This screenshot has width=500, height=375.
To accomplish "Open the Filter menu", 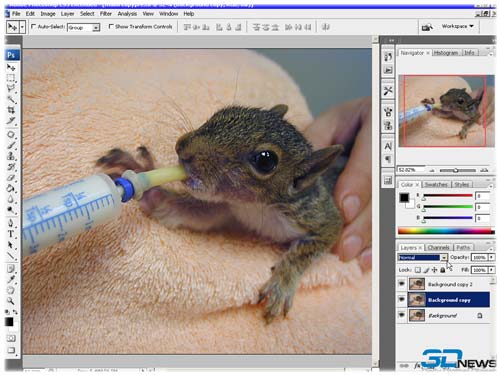I will tap(106, 14).
